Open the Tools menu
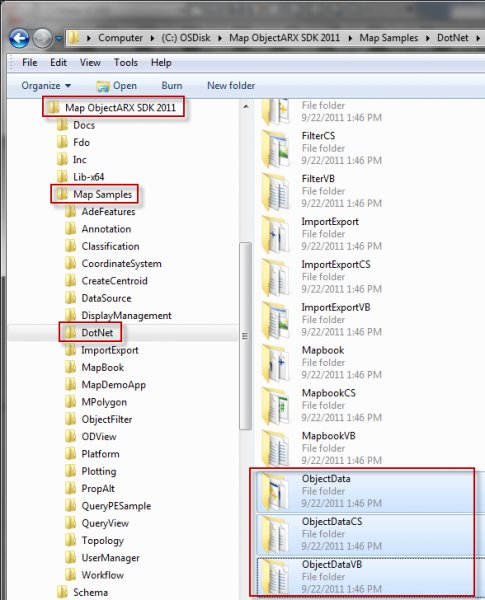The height and width of the screenshot is (600, 485). [126, 62]
